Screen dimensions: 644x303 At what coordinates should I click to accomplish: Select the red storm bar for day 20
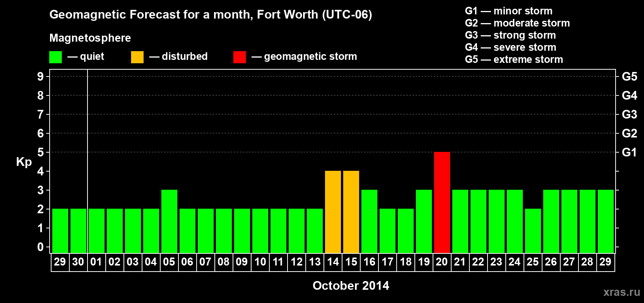click(x=442, y=202)
